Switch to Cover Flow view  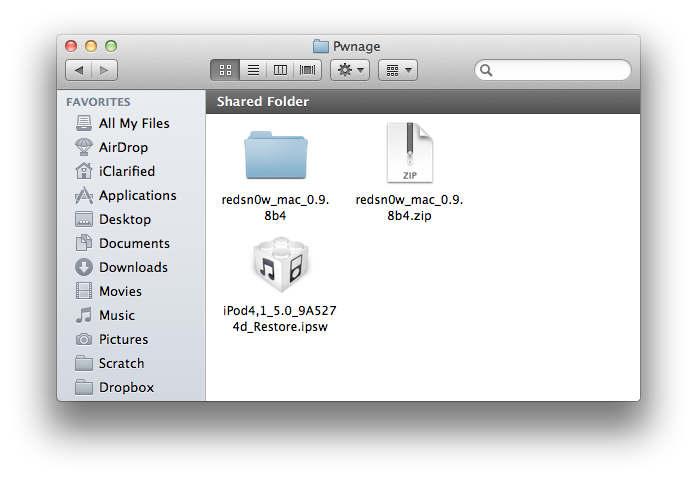click(x=308, y=70)
